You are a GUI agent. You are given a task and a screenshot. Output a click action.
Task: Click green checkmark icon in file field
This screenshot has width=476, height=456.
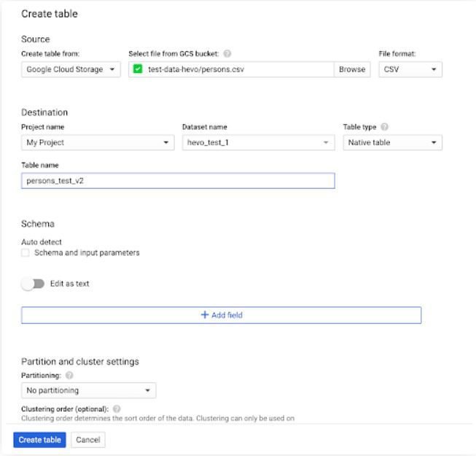click(138, 69)
